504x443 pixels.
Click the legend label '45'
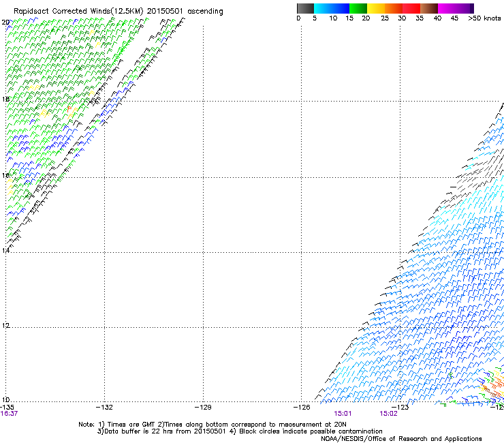[454, 18]
